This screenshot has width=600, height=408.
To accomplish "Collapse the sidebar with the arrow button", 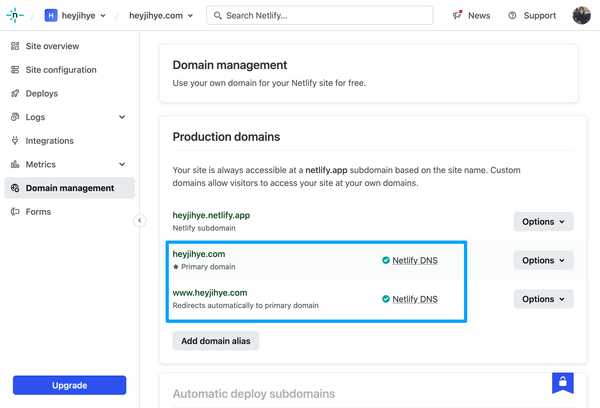I will click(140, 220).
